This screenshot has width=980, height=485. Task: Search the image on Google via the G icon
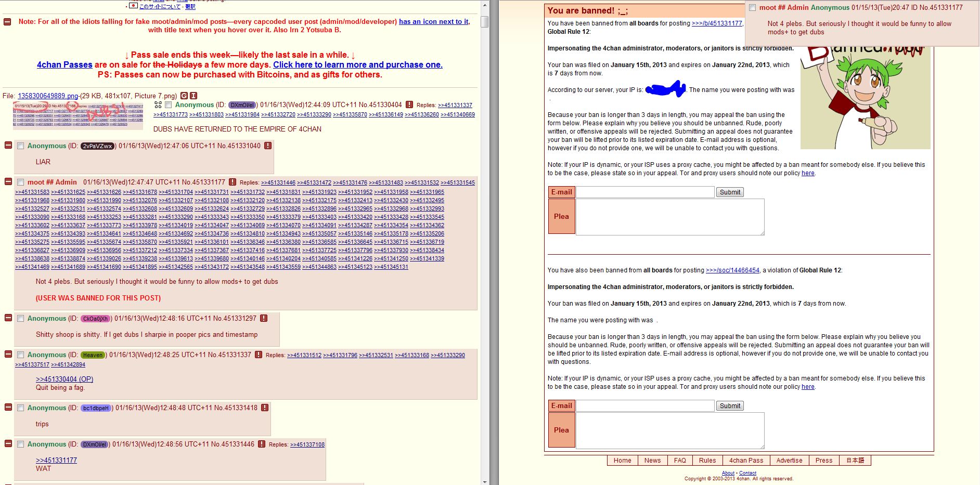(x=184, y=96)
